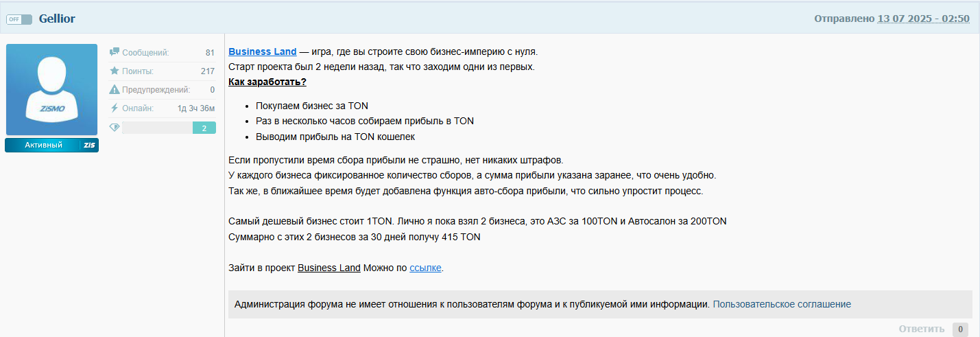Click the reputation progress bar showing 2
The height and width of the screenshot is (337, 980).
coord(169,128)
